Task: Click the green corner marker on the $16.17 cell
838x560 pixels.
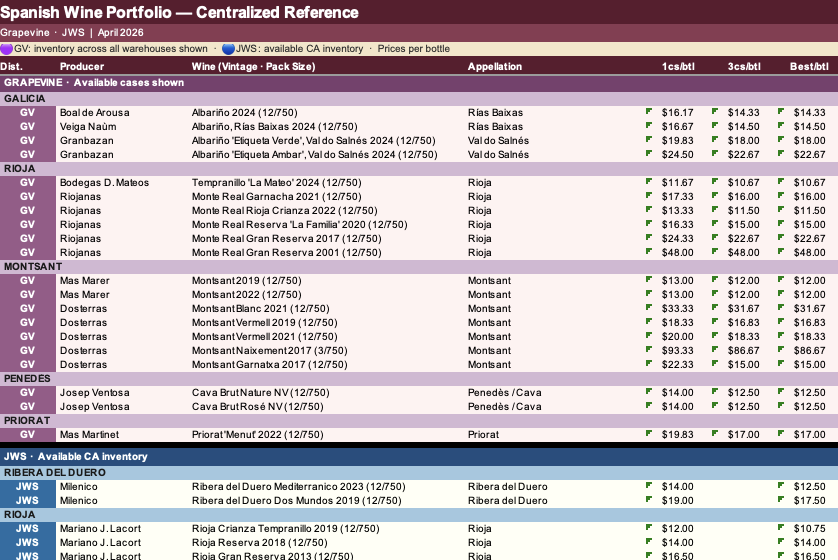Action: (x=648, y=111)
